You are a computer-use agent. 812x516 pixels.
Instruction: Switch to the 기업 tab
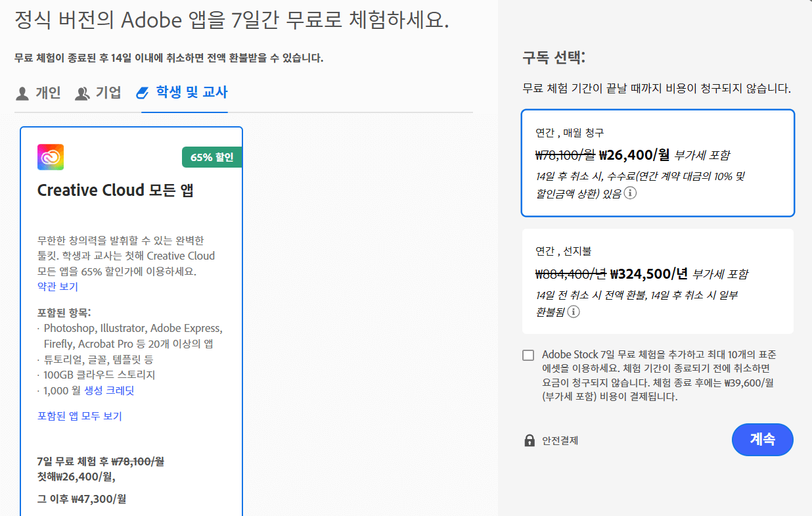[99, 93]
